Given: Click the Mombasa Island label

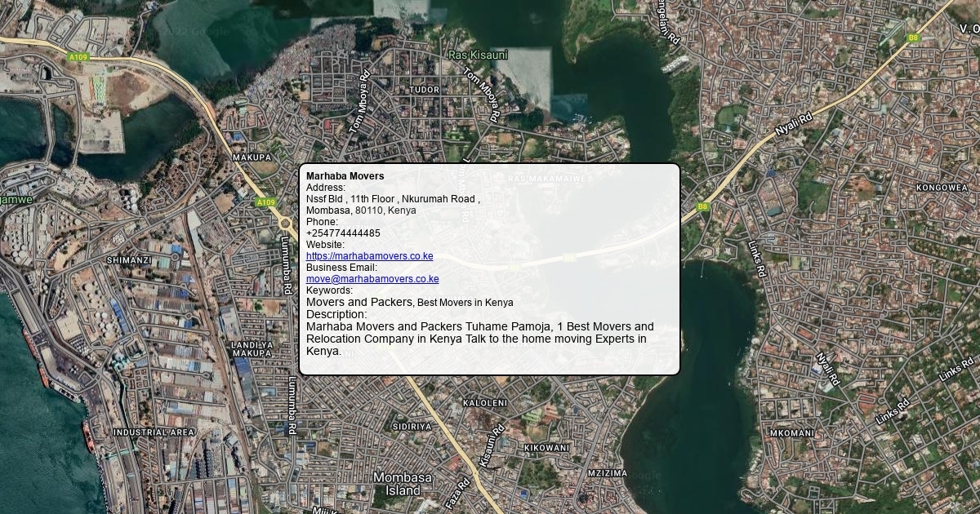Looking at the screenshot, I should [403, 484].
